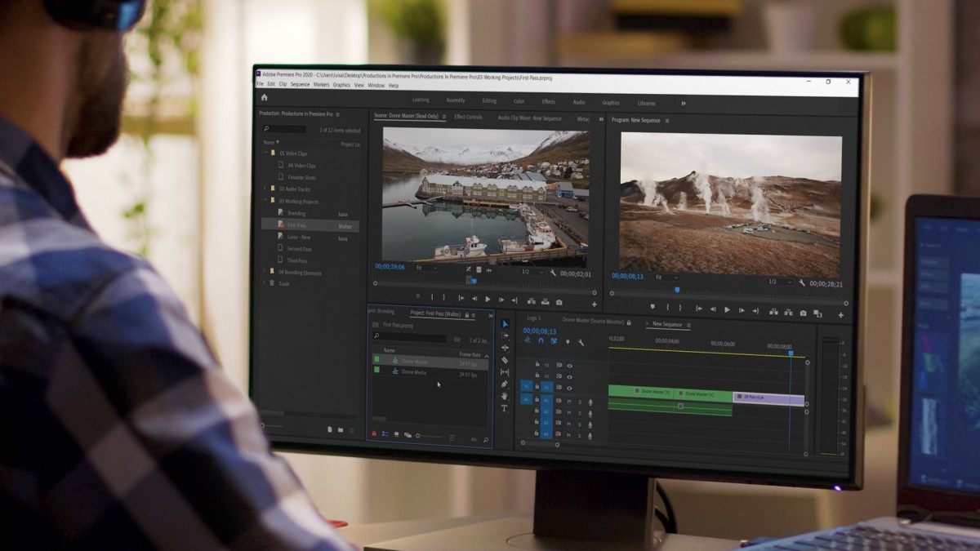Open Program monitor Fit zoom dropdown
The image size is (980, 551).
(666, 278)
